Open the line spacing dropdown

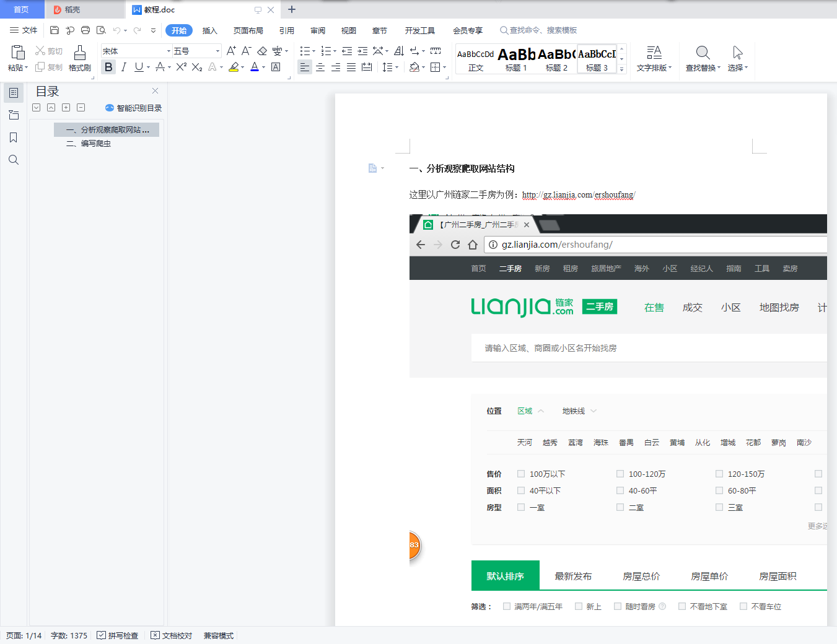click(x=390, y=67)
